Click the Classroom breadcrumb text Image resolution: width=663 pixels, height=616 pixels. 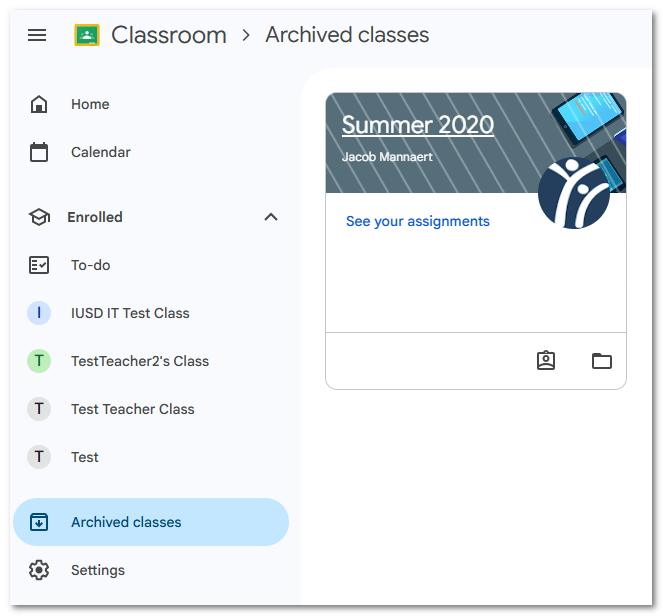point(169,35)
